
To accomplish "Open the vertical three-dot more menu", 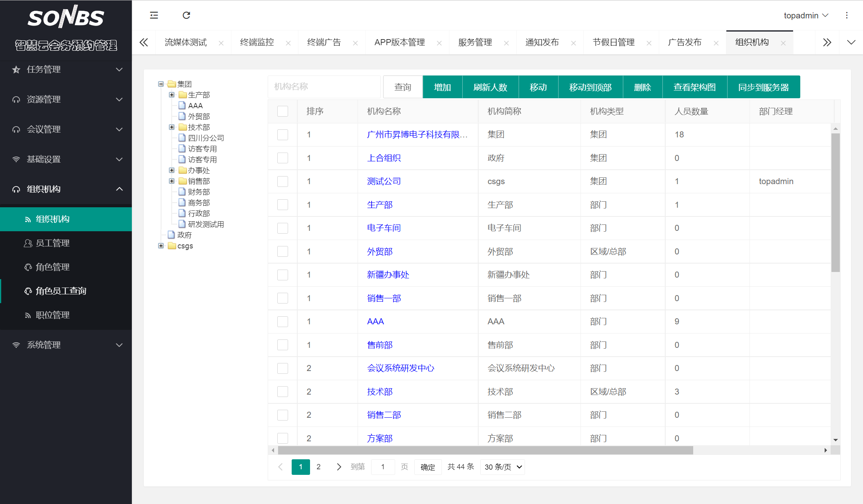I will point(847,15).
